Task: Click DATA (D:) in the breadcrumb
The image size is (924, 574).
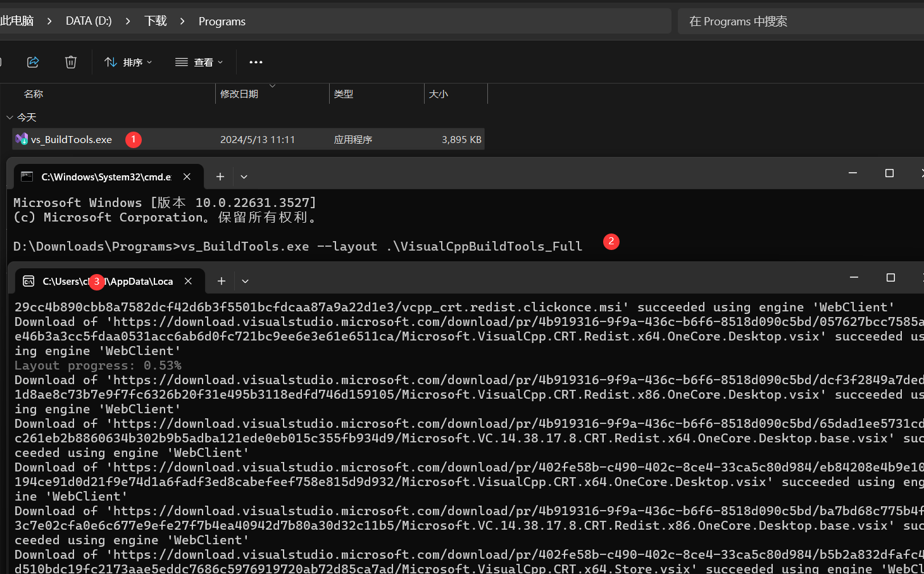Action: 89,21
